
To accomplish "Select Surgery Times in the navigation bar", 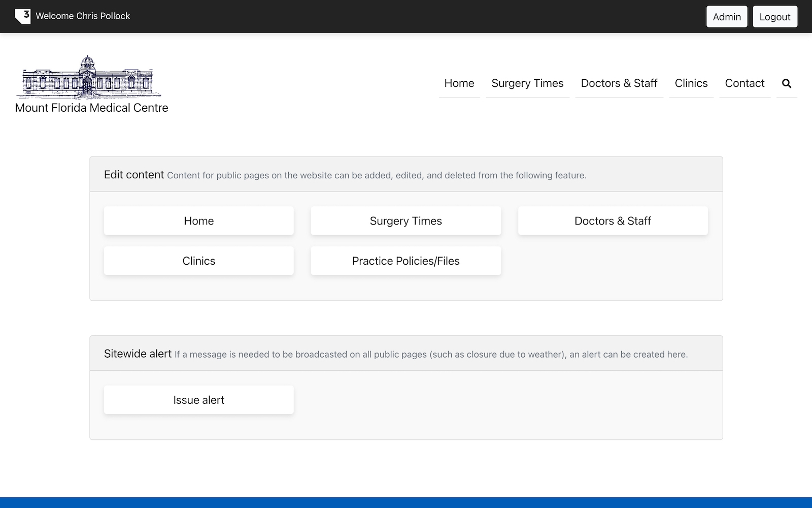I will pos(527,83).
